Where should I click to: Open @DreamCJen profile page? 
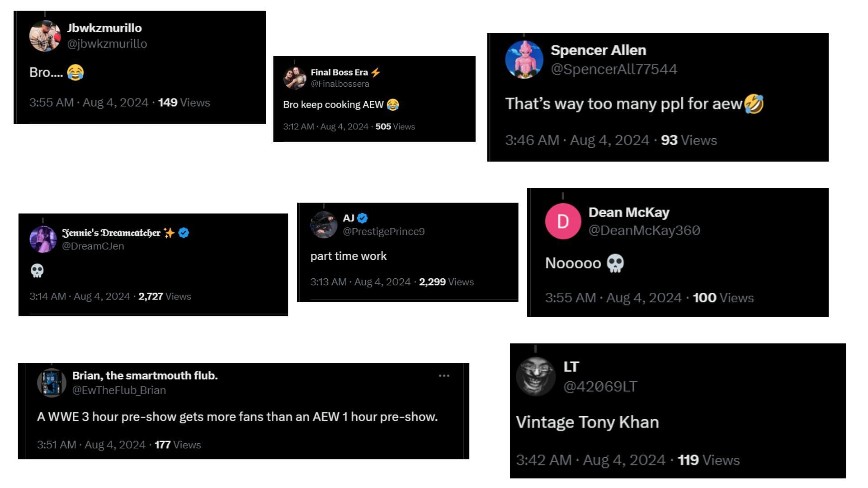click(x=92, y=245)
